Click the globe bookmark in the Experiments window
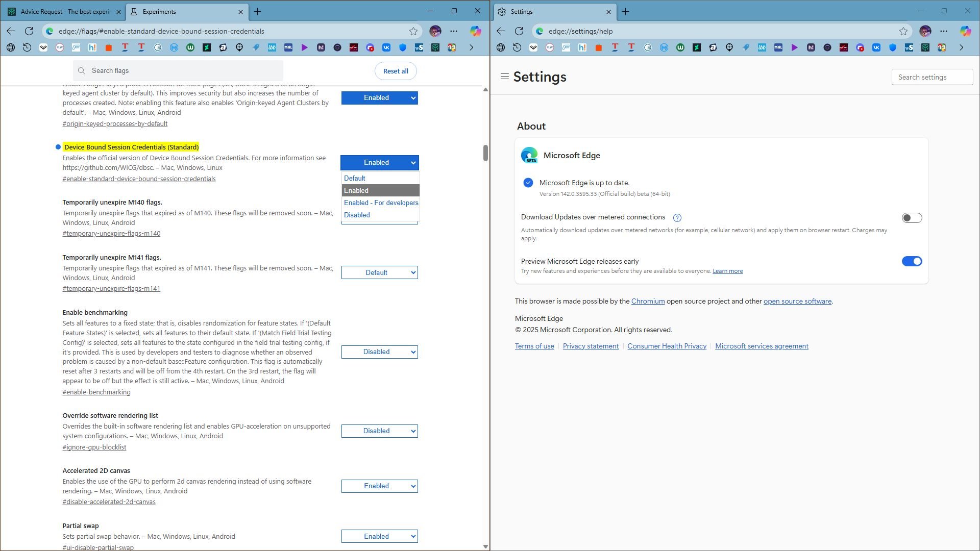980x551 pixels. coord(11,47)
